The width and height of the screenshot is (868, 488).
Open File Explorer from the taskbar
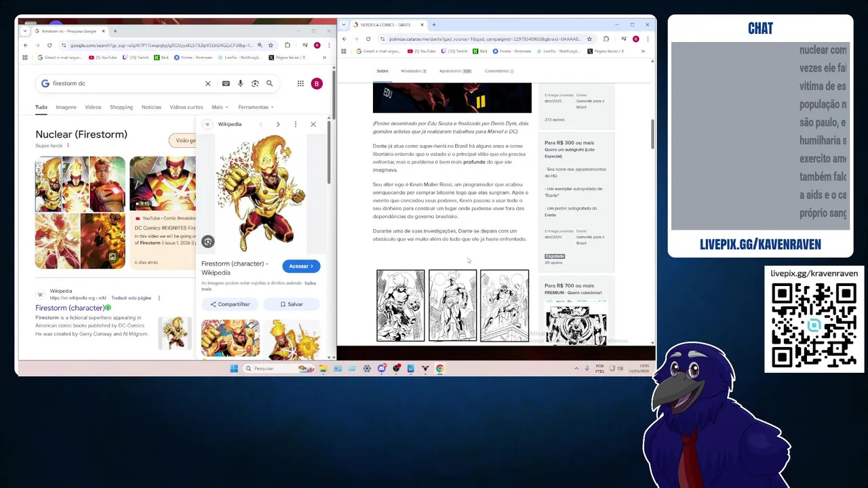point(323,369)
